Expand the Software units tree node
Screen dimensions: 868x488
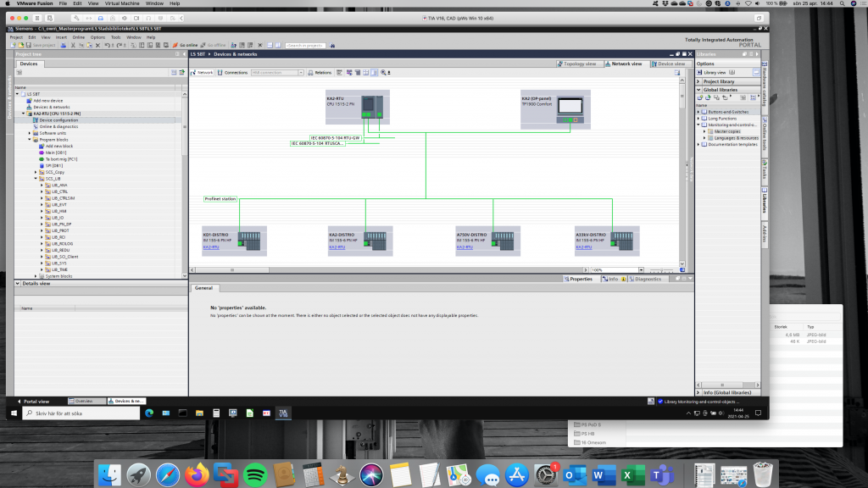(30, 133)
